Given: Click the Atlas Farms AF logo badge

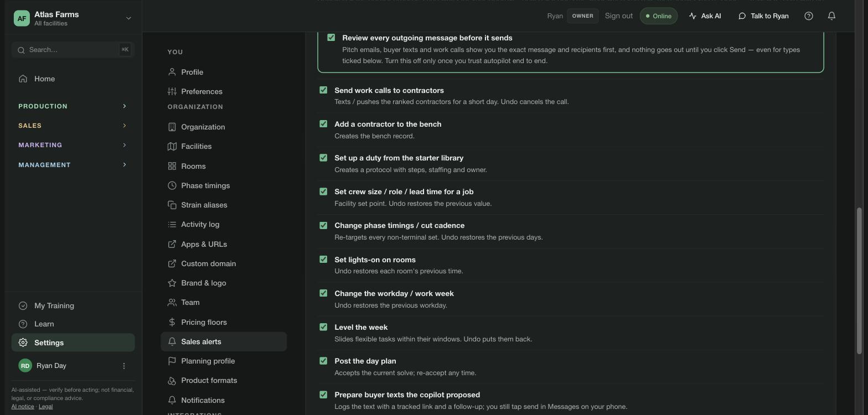Looking at the screenshot, I should click(x=22, y=18).
